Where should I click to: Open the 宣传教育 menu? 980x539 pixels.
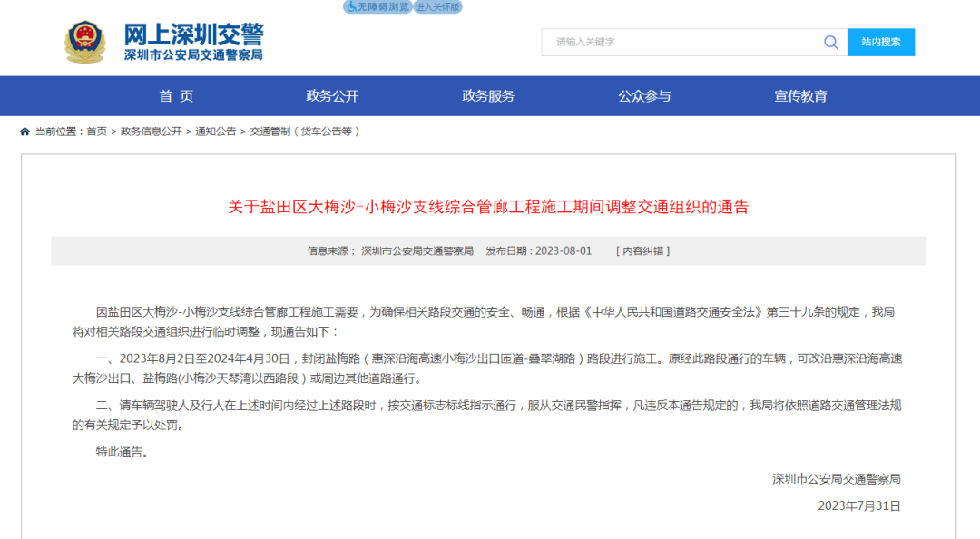803,95
